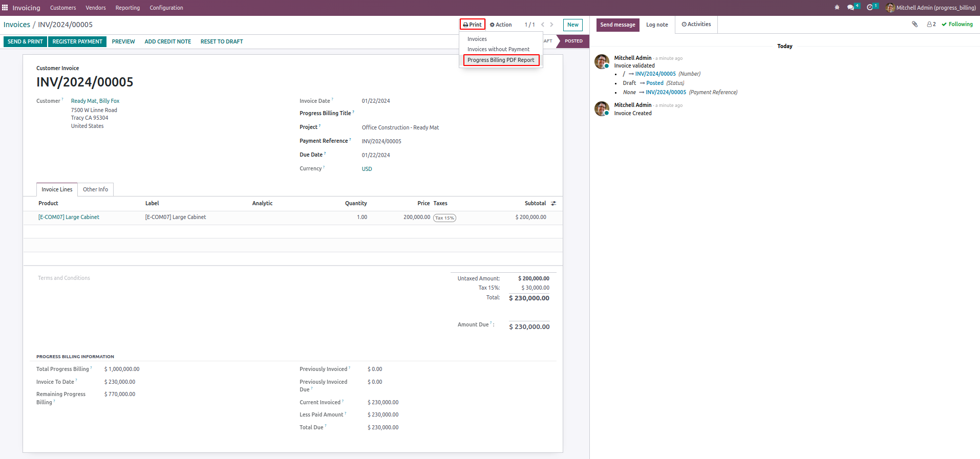Go to the next record arrow

551,25
